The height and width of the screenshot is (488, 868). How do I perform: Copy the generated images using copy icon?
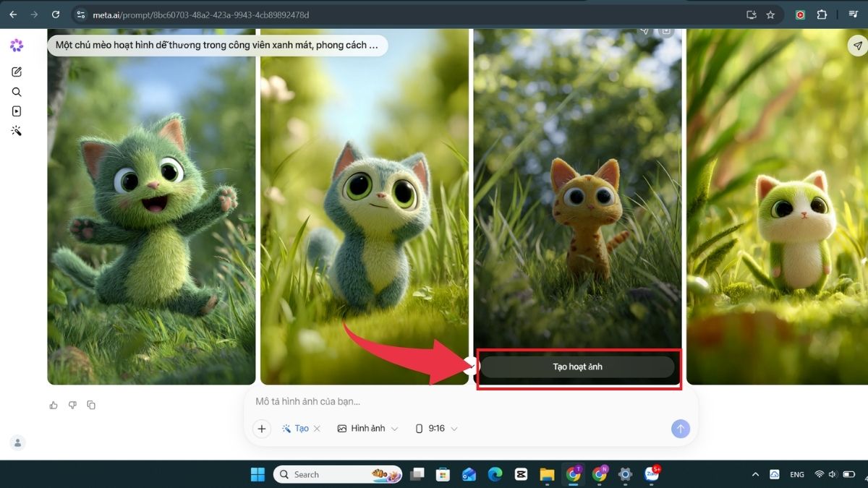pyautogui.click(x=91, y=405)
